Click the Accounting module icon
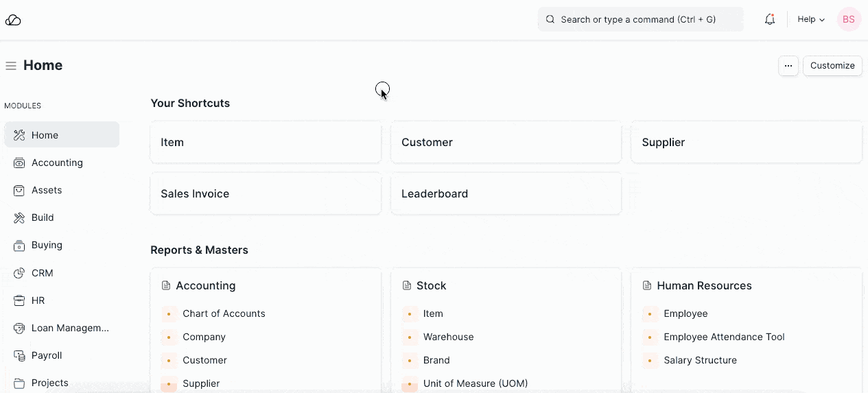The width and height of the screenshot is (868, 393). click(x=19, y=163)
